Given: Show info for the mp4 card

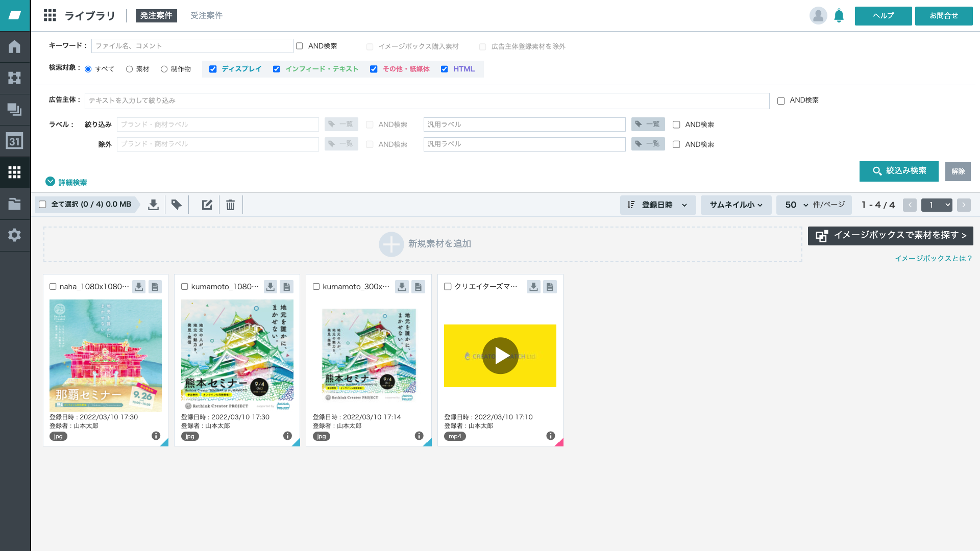Looking at the screenshot, I should coord(551,436).
